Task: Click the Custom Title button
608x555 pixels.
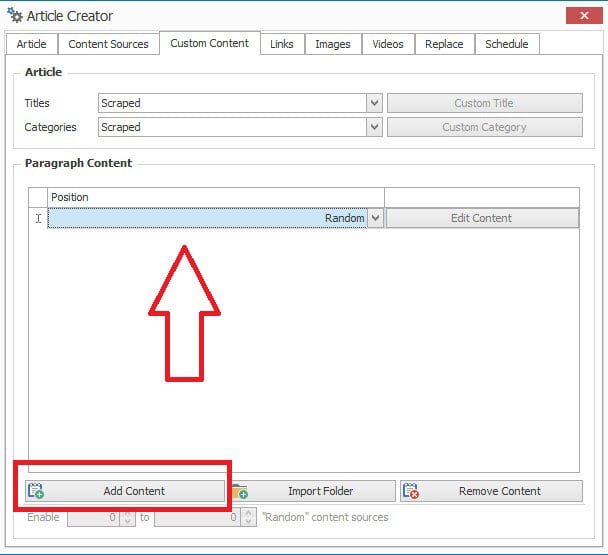Action: (485, 103)
